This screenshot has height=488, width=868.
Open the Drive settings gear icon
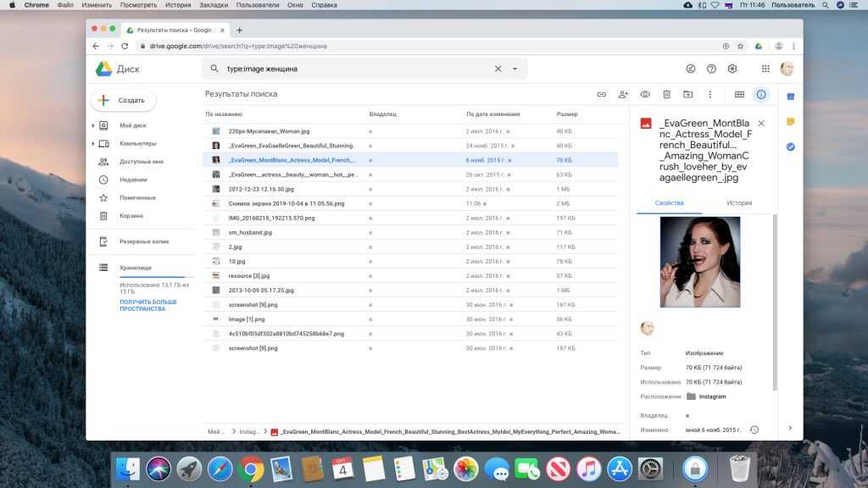tap(732, 69)
